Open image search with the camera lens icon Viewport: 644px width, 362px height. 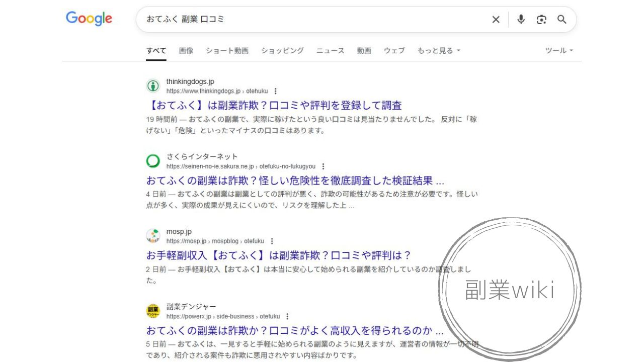(541, 20)
